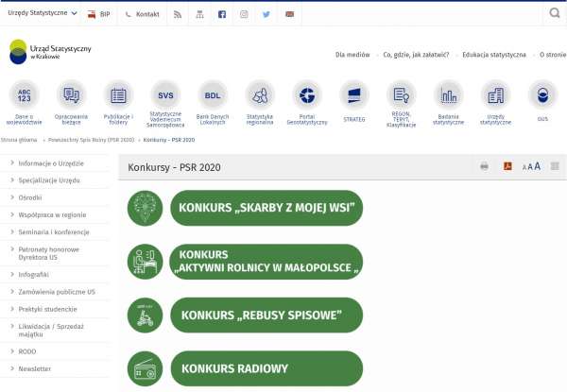Click the Strona główna breadcrumb link
567x392 pixels.
click(19, 140)
